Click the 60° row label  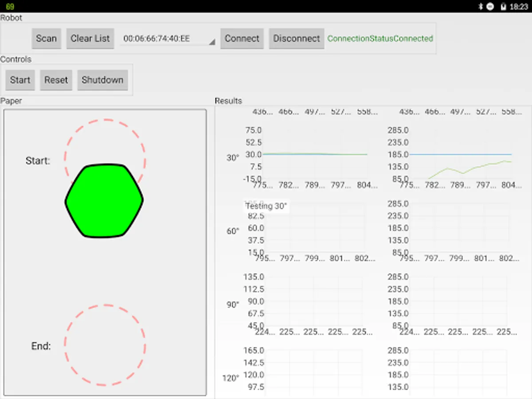point(233,231)
